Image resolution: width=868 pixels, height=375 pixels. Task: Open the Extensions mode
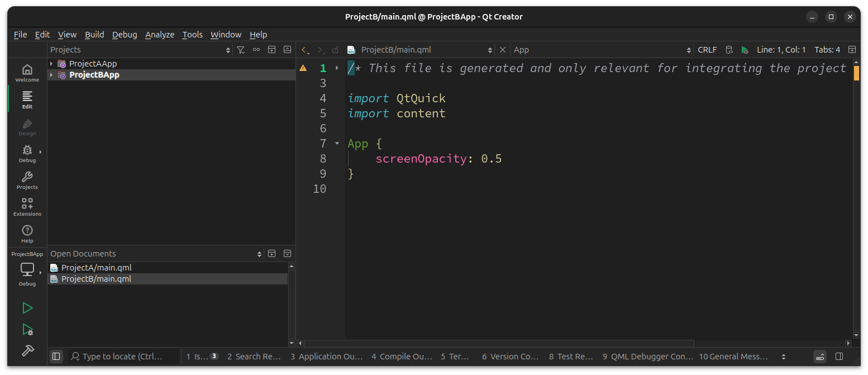pyautogui.click(x=27, y=207)
